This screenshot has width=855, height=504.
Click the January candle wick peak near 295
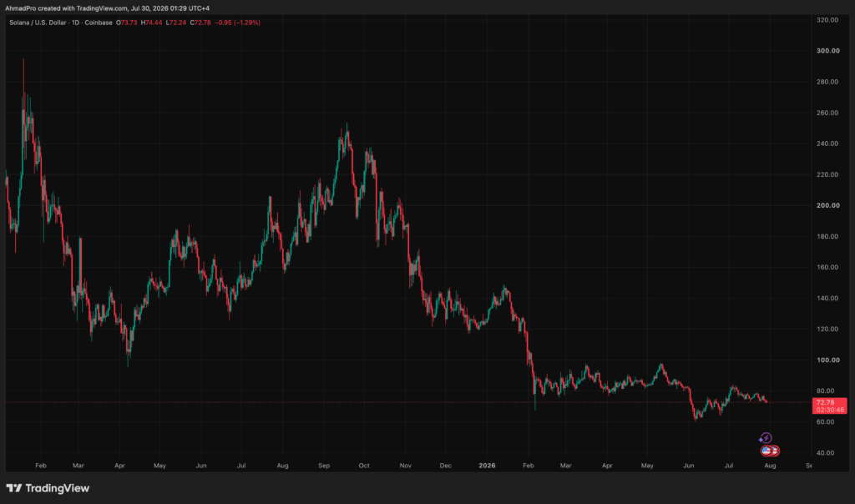(23, 60)
